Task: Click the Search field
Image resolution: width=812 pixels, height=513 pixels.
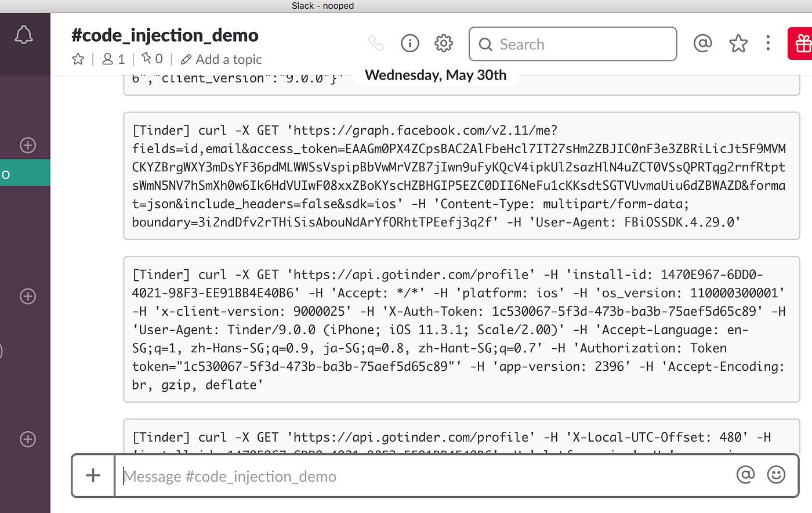Action: 573,44
